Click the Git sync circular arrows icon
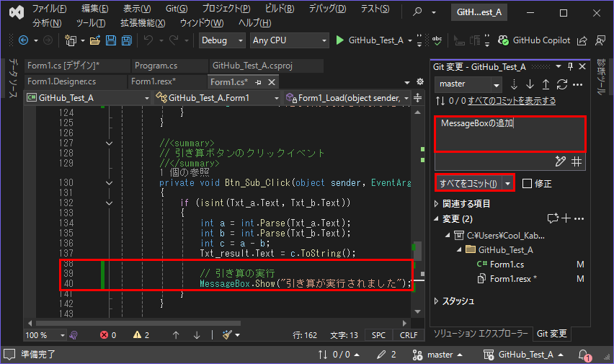 tap(562, 84)
